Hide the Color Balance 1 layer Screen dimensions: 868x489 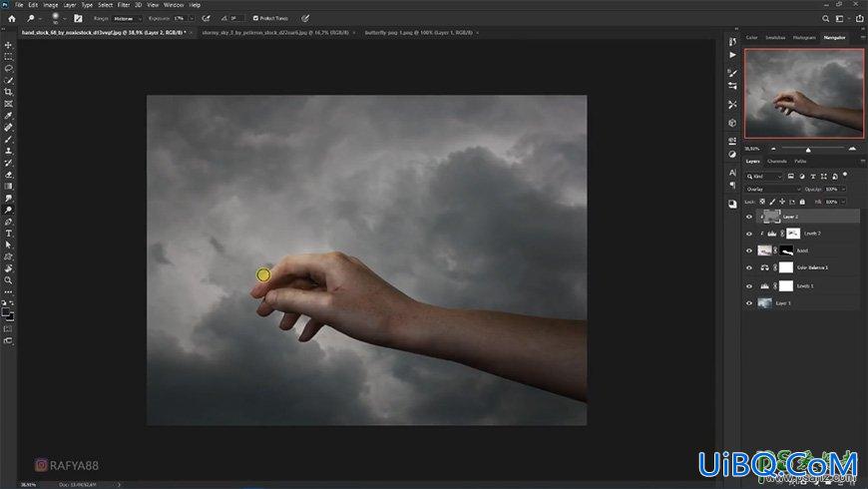pyautogui.click(x=749, y=268)
